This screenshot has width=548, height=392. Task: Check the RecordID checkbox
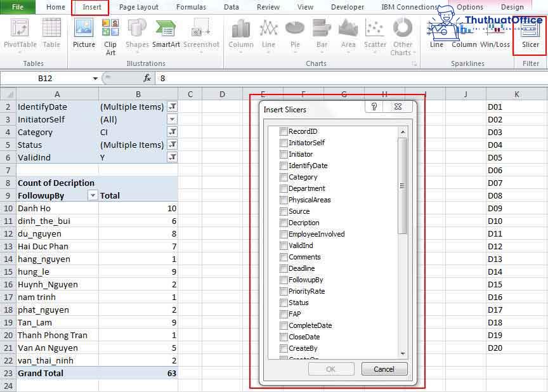pos(284,131)
